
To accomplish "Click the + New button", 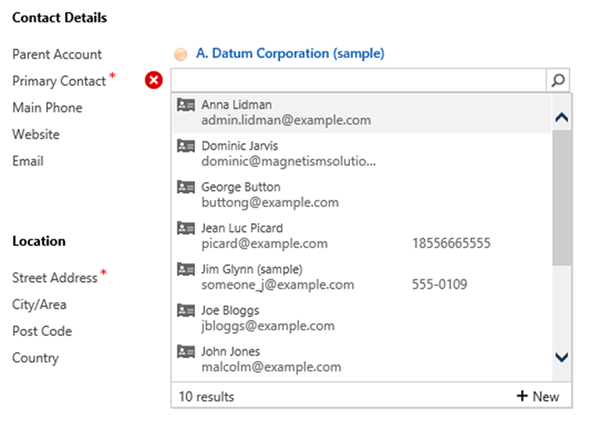I will pos(538,396).
